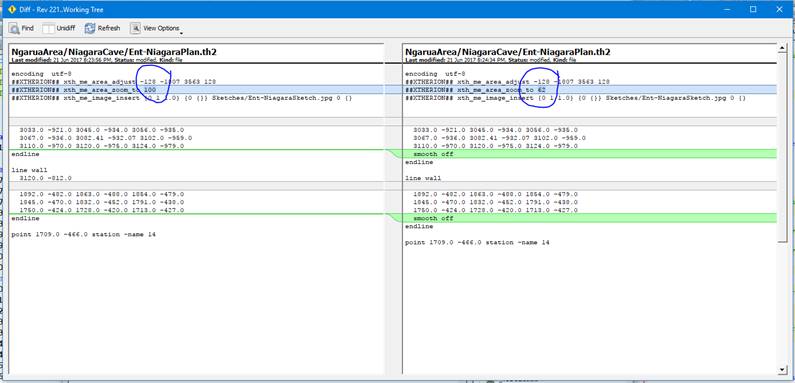Click 'point 1709.0 -466.0 station' in right pane

[x=477, y=242]
